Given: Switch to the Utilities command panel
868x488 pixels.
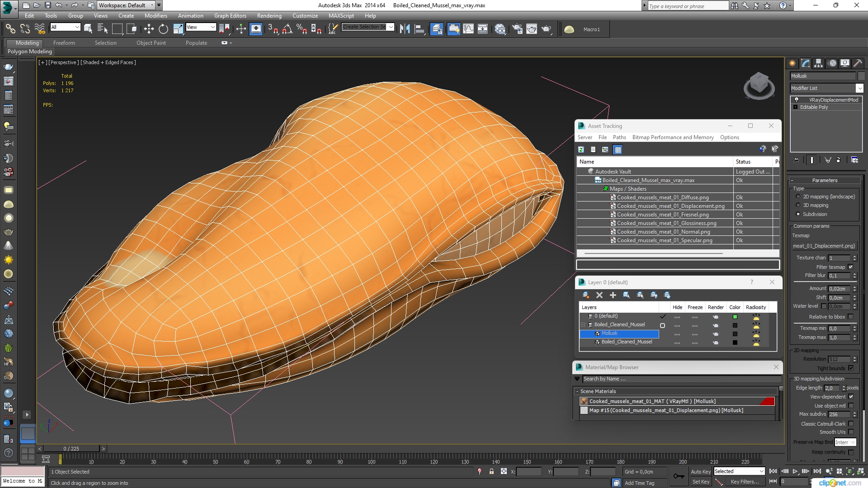Looking at the screenshot, I should pos(858,63).
